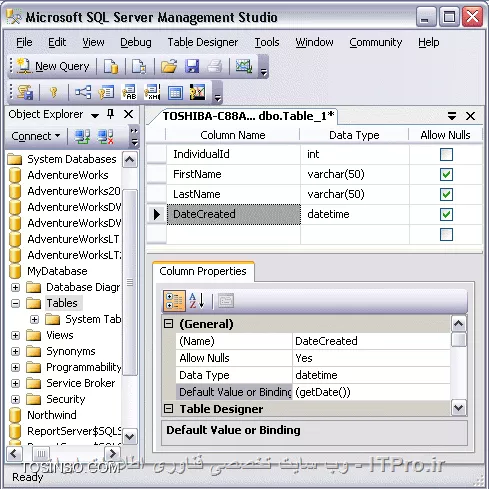Click the Manage Spatial Indexes icon
The image size is (489, 489).
tap(197, 92)
